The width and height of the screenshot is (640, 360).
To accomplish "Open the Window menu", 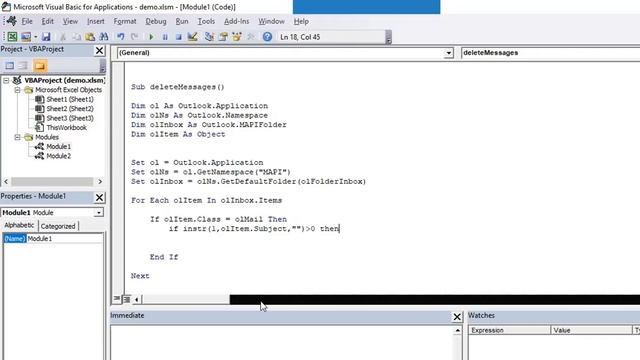I will click(271, 21).
